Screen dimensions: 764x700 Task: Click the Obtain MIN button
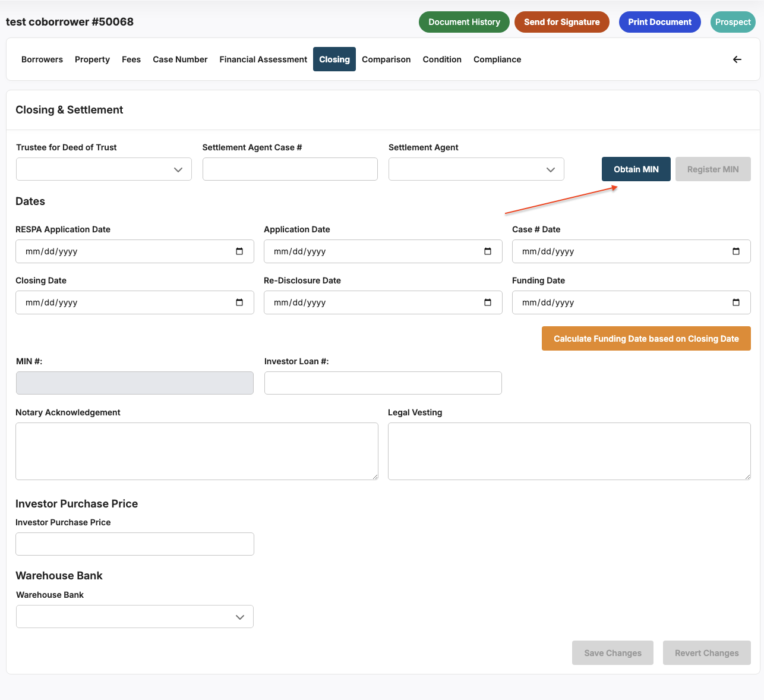(636, 169)
